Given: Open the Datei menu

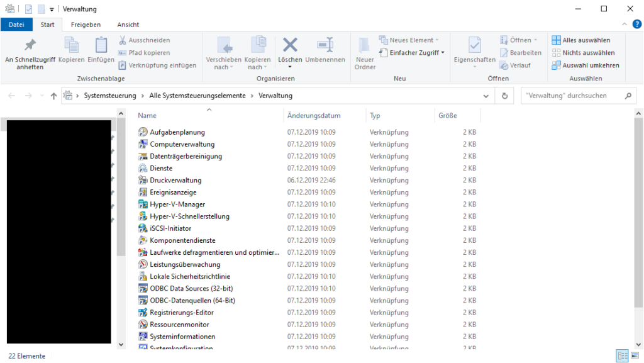Looking at the screenshot, I should tap(16, 25).
